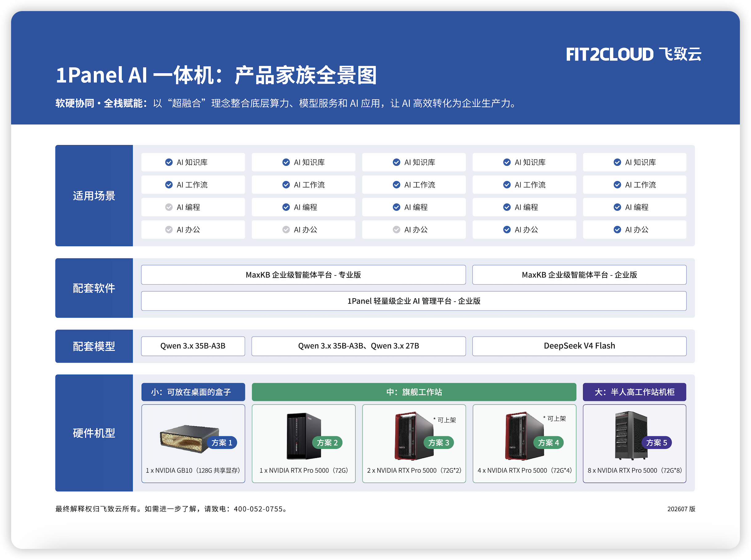Select the gray check beside AI 编程 in the first scenario column

pyautogui.click(x=169, y=207)
